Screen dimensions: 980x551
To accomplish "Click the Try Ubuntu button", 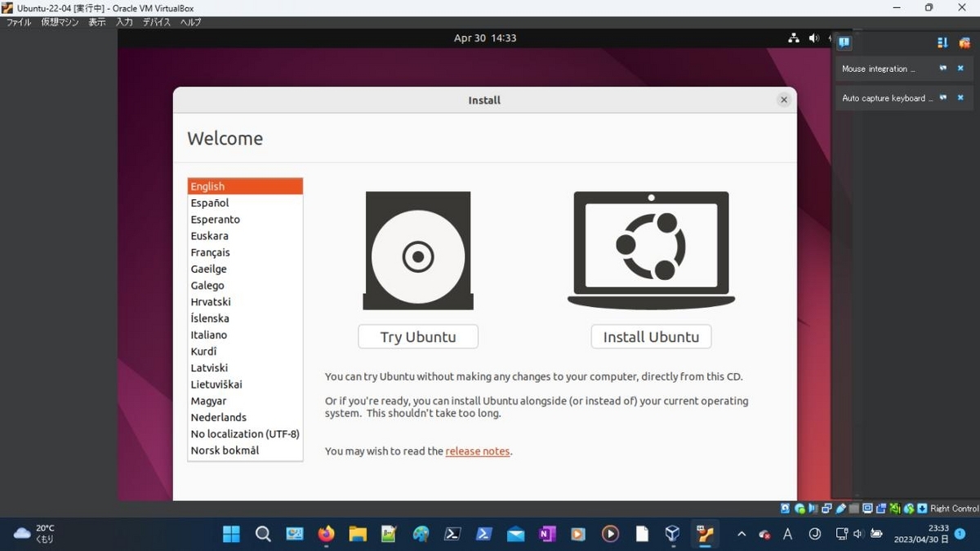I will click(418, 336).
